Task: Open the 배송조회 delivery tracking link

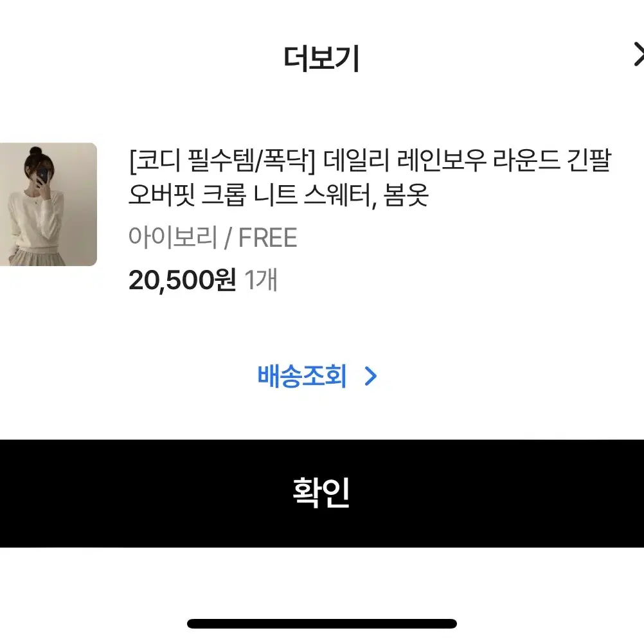Action: (x=317, y=376)
